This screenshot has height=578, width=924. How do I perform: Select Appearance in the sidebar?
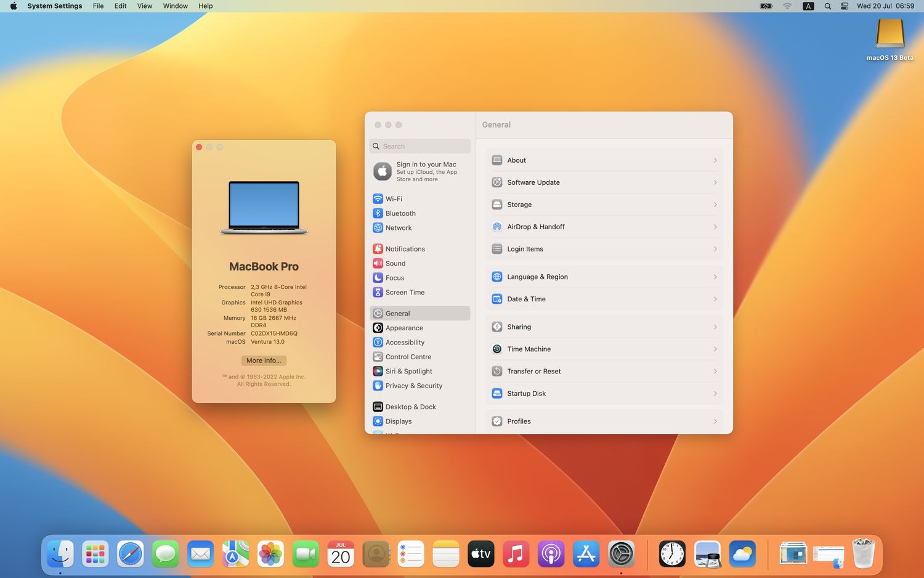click(419, 328)
